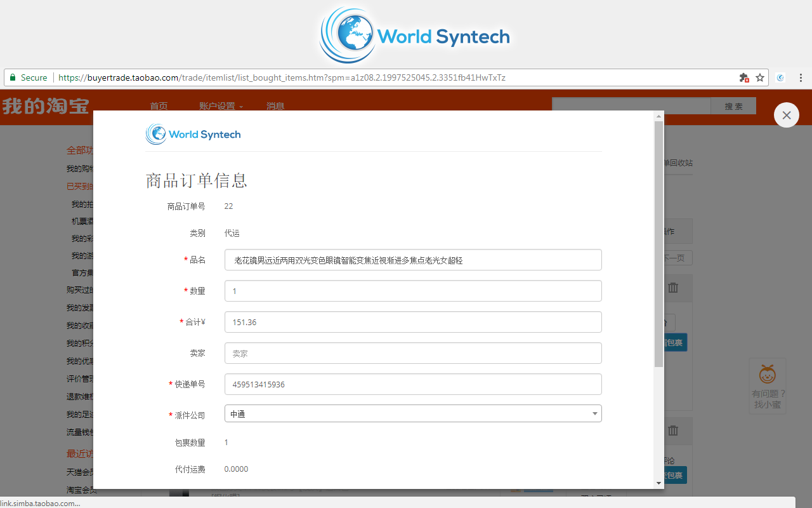The width and height of the screenshot is (812, 508).
Task: Click the 快递单号 tracking number field
Action: [413, 384]
